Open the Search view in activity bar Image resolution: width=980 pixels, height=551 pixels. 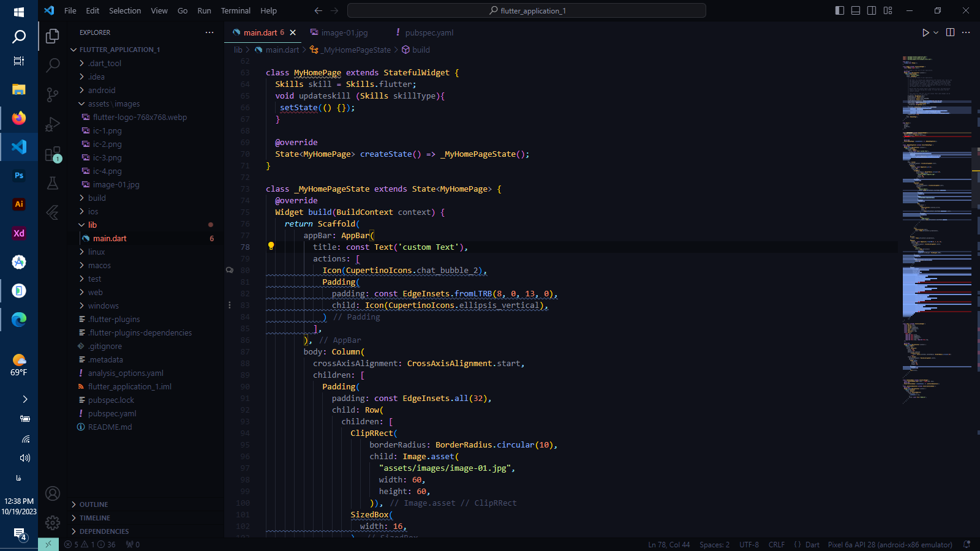pyautogui.click(x=53, y=65)
